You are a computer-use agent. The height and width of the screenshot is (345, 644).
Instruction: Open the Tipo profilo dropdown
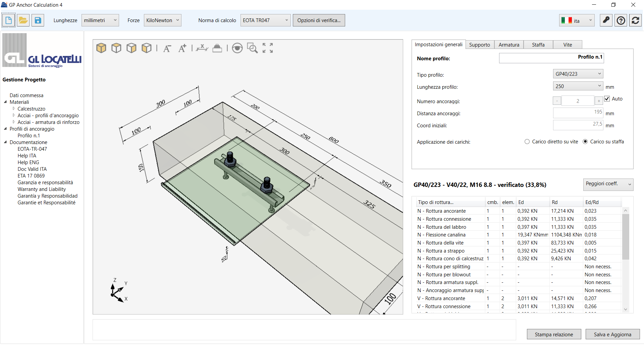[x=578, y=74]
